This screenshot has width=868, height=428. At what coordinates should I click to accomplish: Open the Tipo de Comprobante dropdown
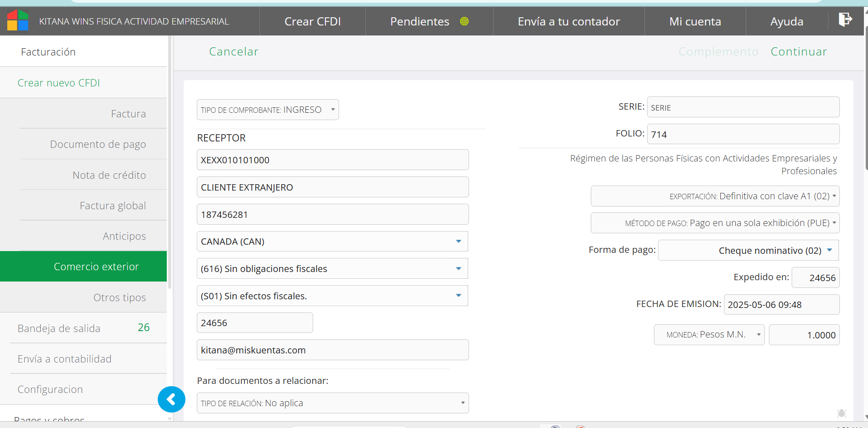268,110
